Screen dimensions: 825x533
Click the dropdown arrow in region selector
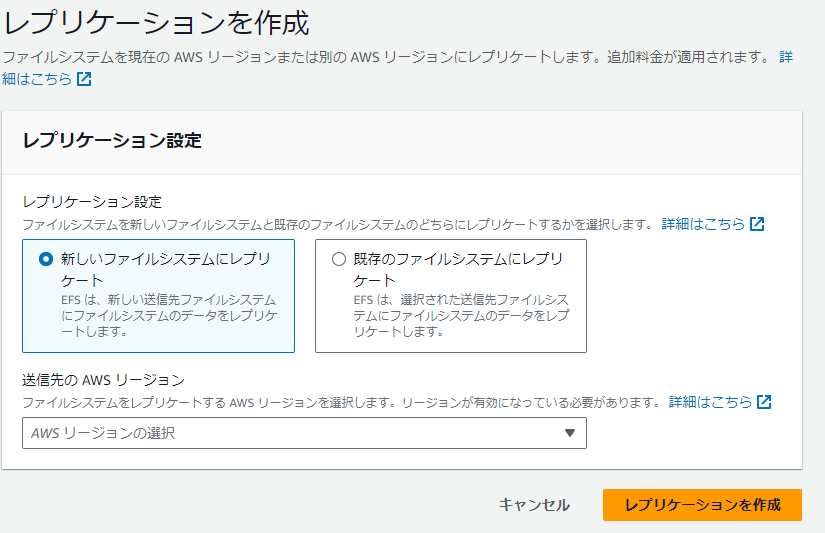pyautogui.click(x=569, y=433)
